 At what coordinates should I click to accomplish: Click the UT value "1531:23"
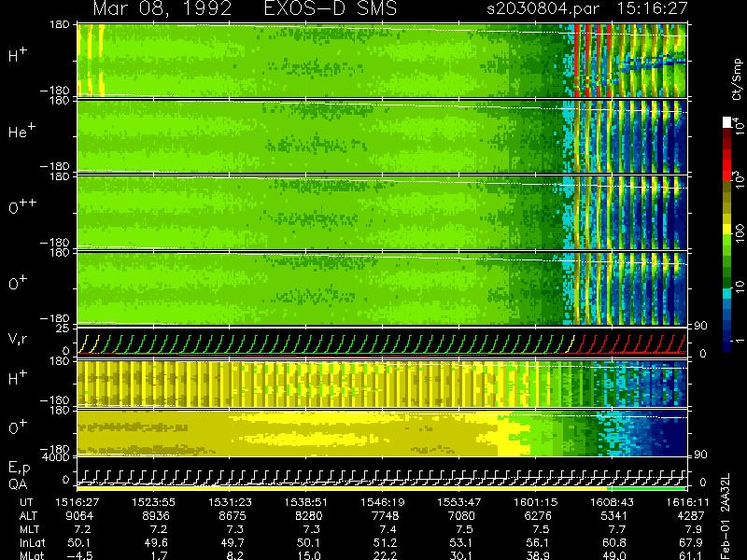pos(230,502)
